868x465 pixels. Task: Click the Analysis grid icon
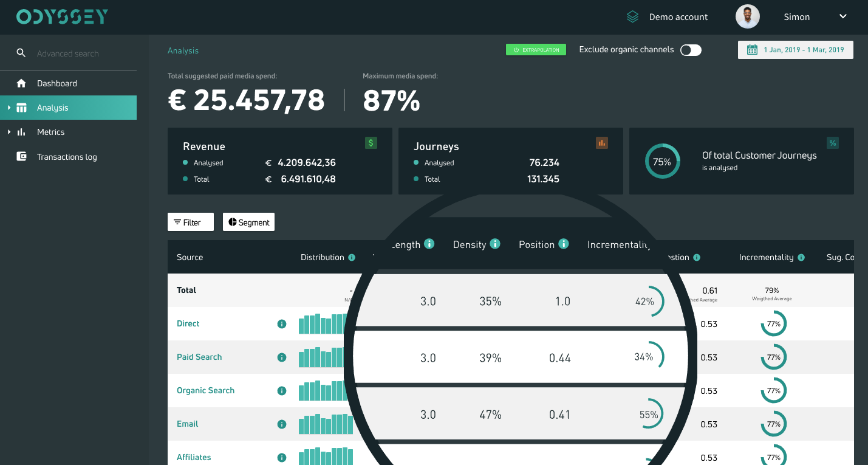[22, 107]
